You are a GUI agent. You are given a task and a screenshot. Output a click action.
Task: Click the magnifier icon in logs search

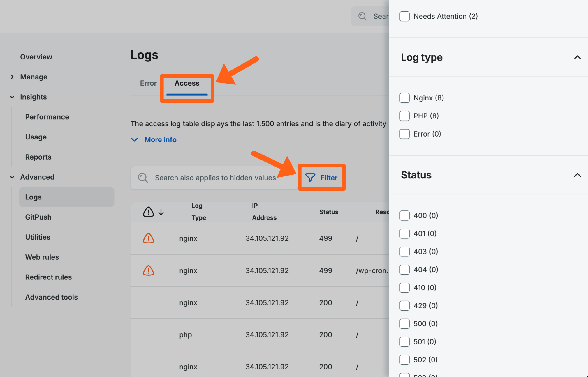coord(143,178)
